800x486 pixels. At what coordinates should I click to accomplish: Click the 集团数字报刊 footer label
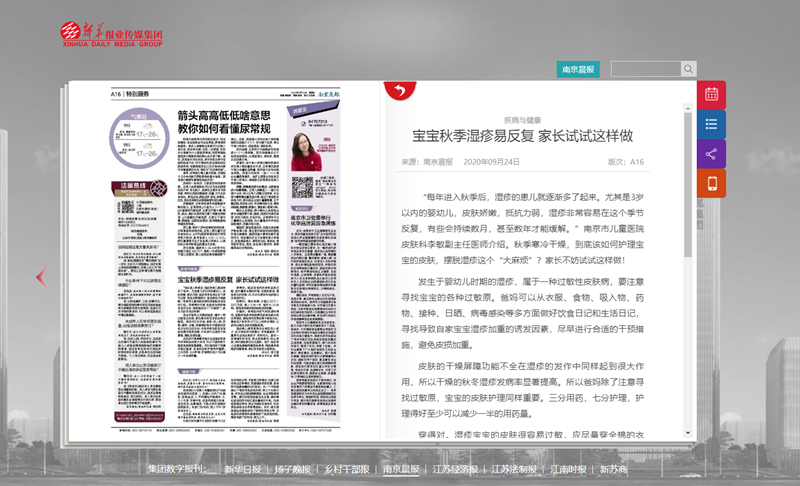click(x=177, y=469)
